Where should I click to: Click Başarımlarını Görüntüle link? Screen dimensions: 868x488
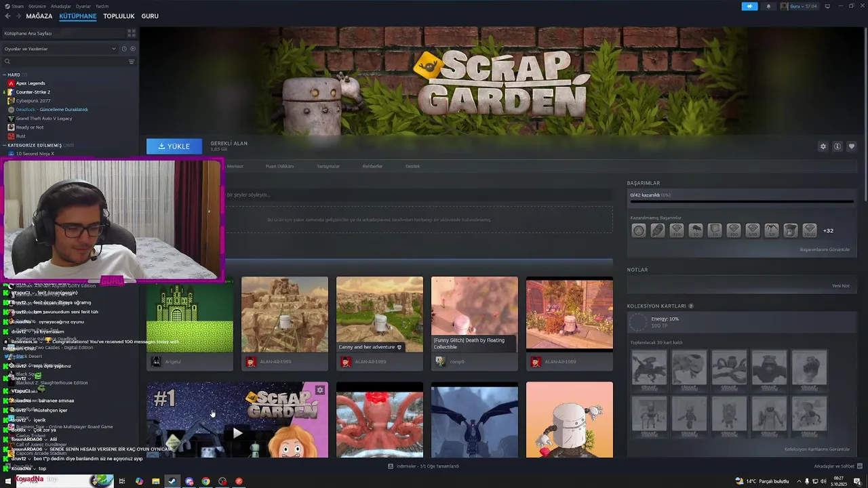(825, 249)
